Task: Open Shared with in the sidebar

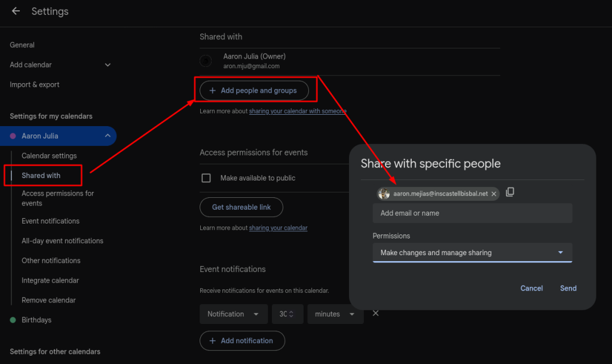Action: pos(41,176)
